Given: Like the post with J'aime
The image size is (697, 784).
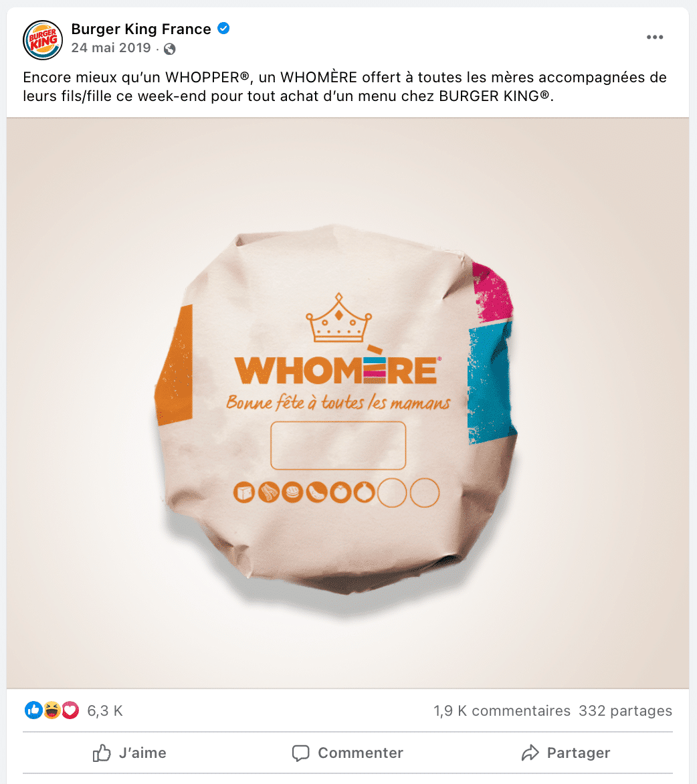Looking at the screenshot, I should [130, 753].
